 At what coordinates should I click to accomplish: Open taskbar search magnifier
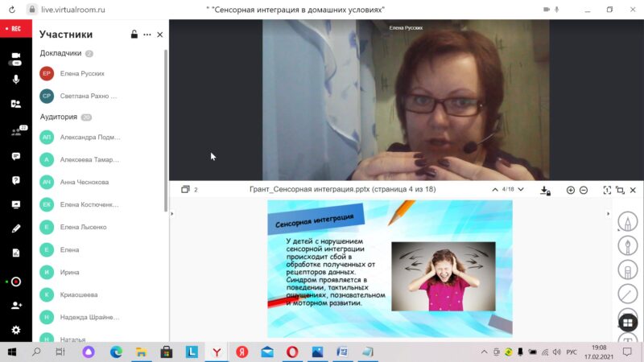[x=36, y=352]
